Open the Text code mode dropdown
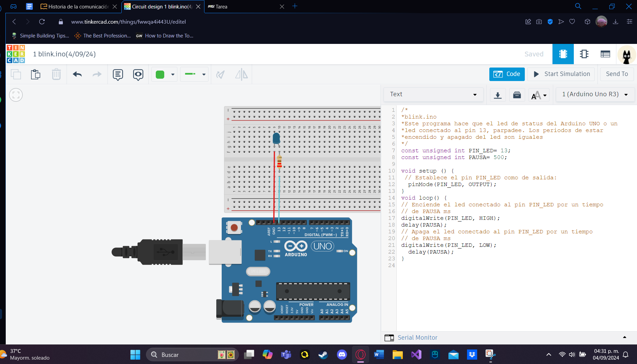 coord(433,94)
